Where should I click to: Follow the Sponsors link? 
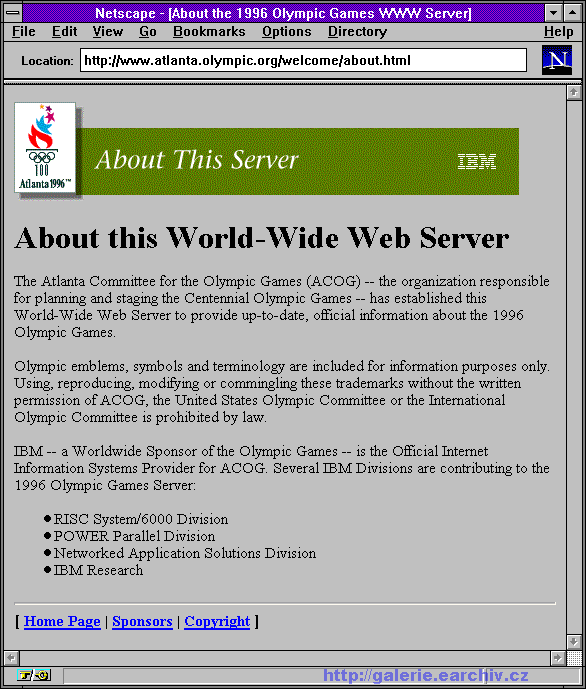pyautogui.click(x=142, y=621)
